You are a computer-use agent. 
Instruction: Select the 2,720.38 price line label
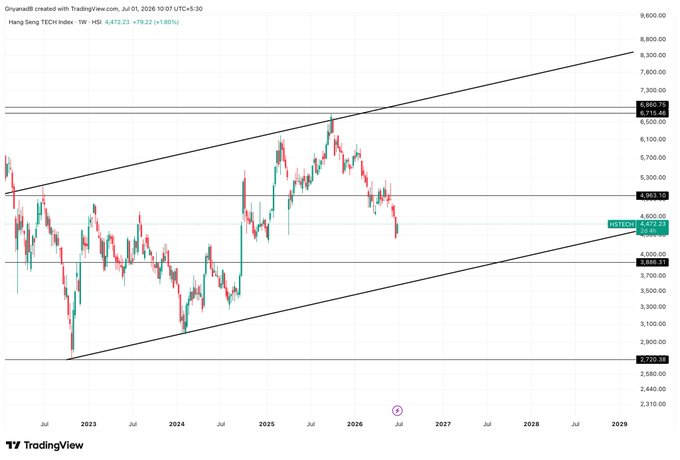pos(652,359)
